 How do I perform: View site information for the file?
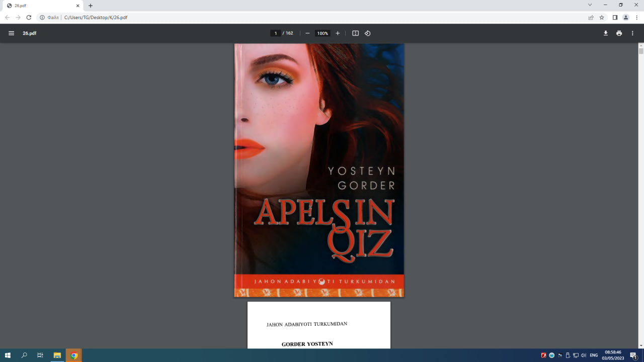42,17
